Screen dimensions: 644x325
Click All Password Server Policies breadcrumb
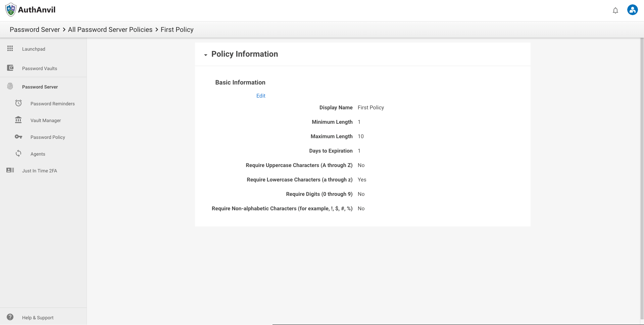coord(110,30)
